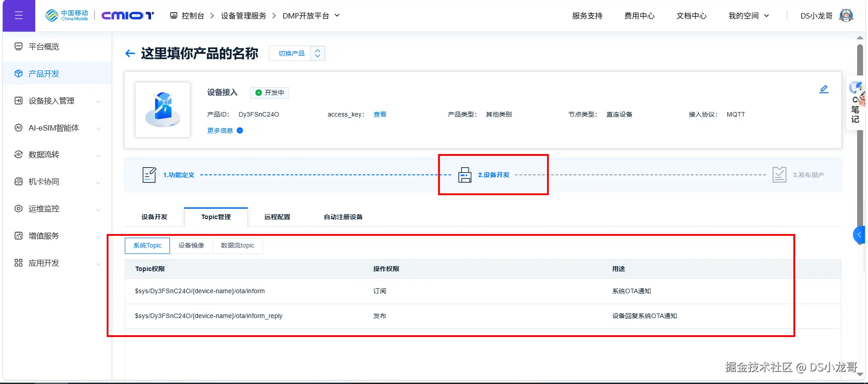Screen dimensions: 868x384
Task: Expand 更多信息 details
Action: [x=225, y=131]
